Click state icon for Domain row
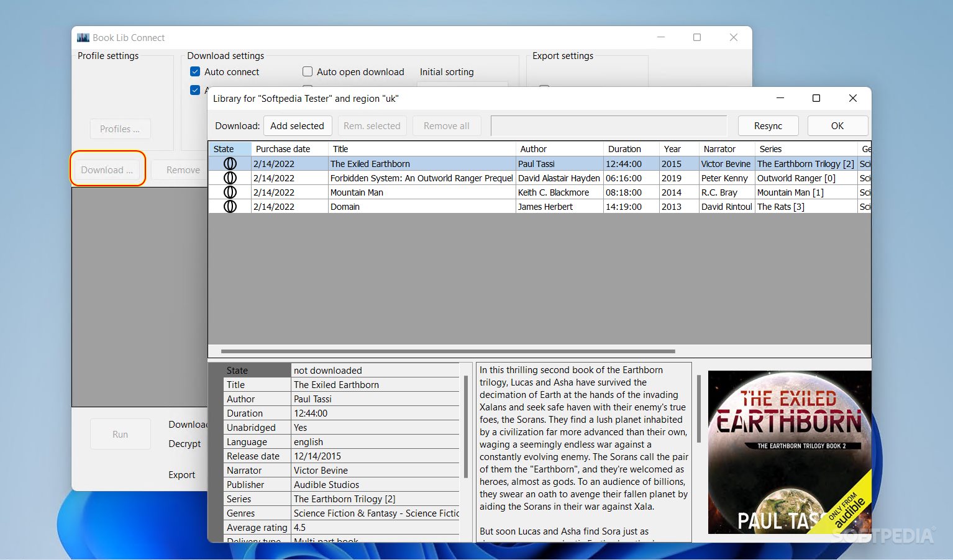 (x=230, y=207)
